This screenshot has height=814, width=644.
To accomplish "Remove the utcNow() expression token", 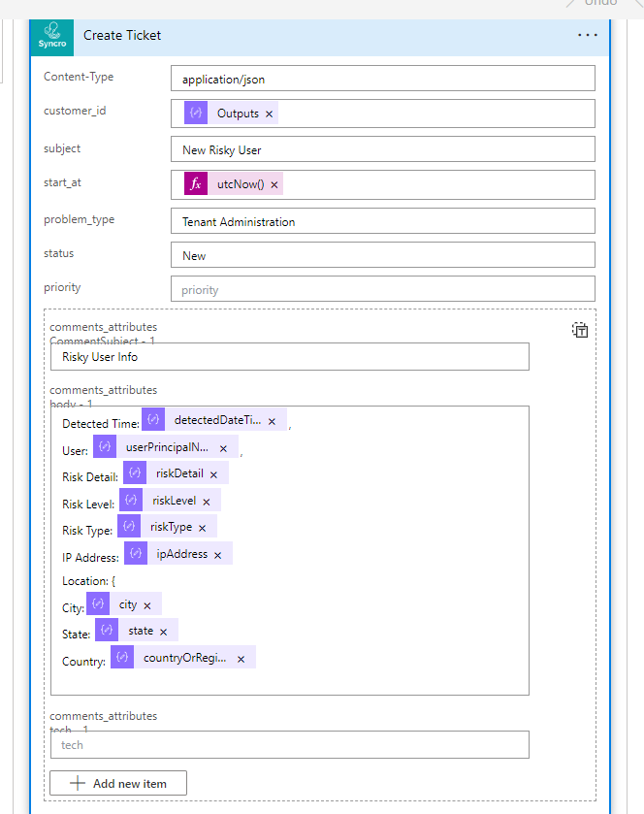I will (x=274, y=185).
